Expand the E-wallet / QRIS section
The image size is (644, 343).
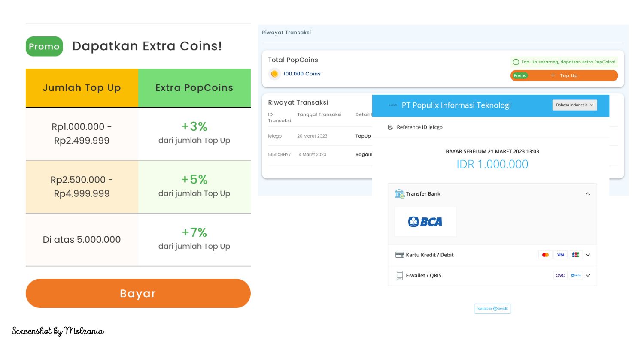588,275
